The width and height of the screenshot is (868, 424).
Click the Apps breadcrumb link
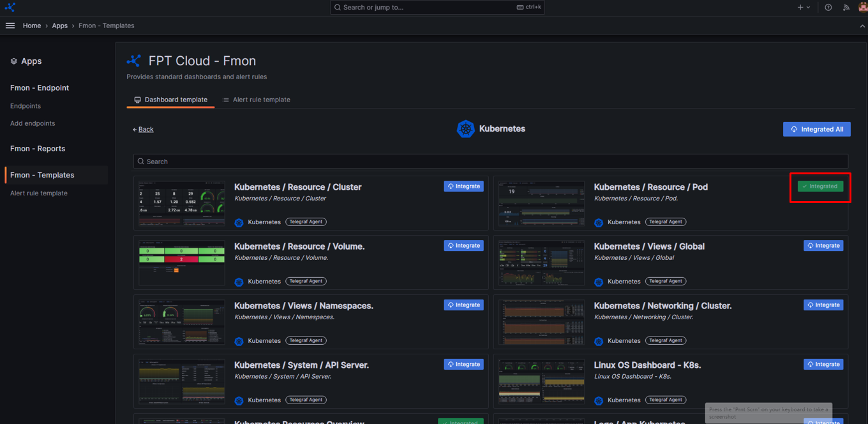pos(59,26)
